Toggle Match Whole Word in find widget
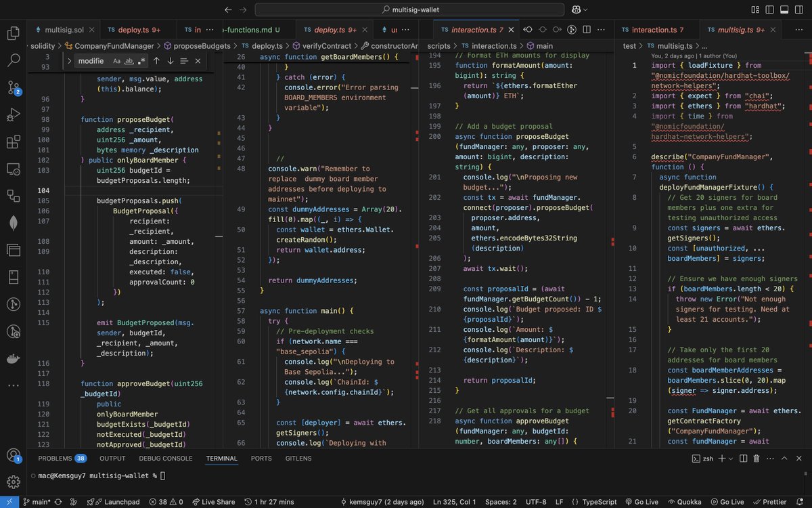Image resolution: width=812 pixels, height=508 pixels. click(129, 61)
